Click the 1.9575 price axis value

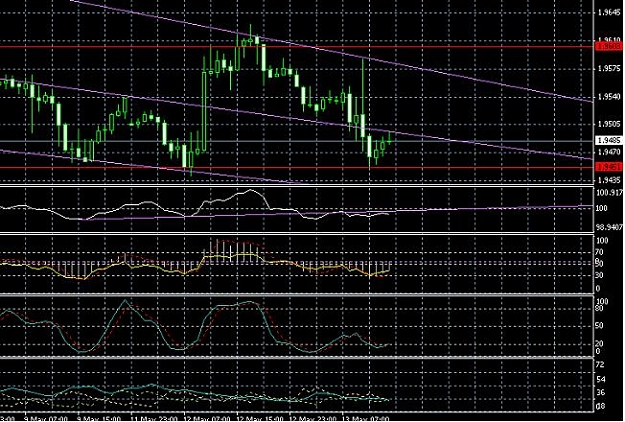tap(610, 69)
